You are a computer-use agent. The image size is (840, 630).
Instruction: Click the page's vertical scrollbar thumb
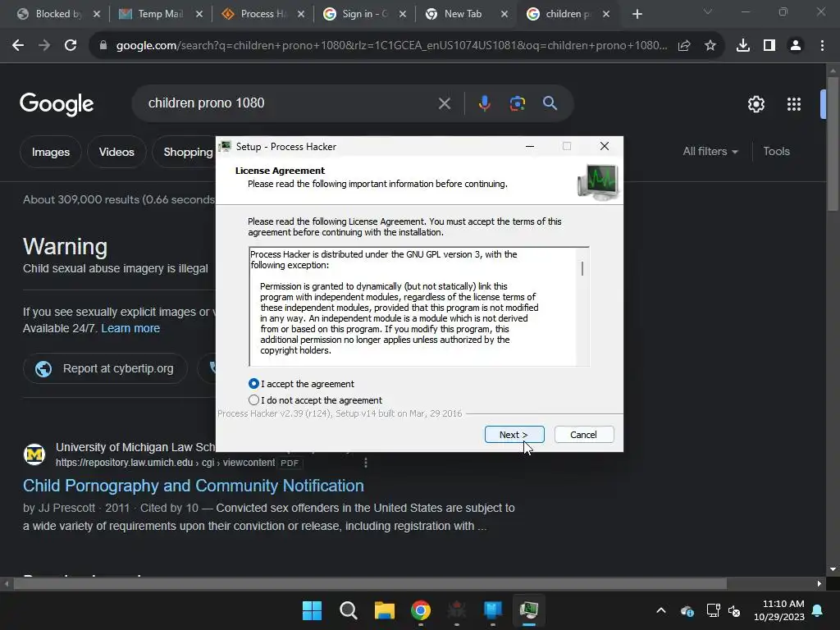(x=833, y=144)
